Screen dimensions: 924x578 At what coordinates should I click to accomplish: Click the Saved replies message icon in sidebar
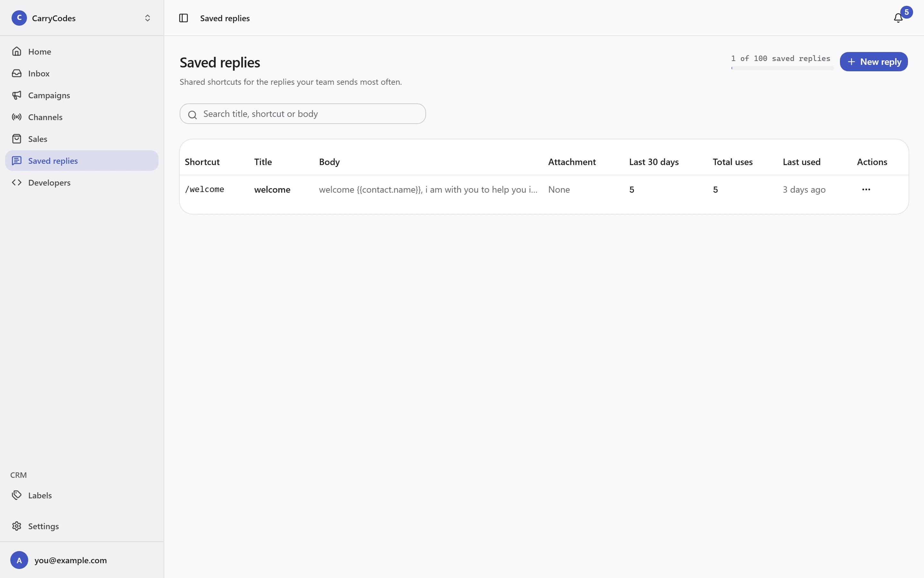coord(16,161)
